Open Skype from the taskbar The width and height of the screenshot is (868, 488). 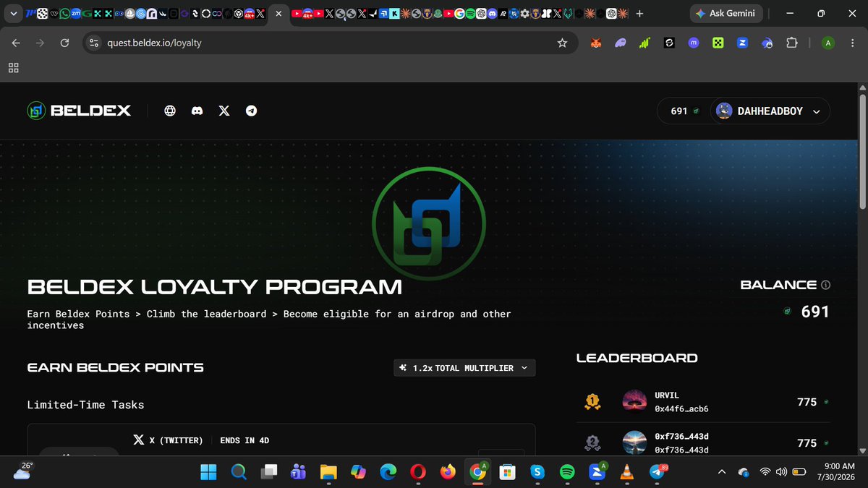[537, 472]
